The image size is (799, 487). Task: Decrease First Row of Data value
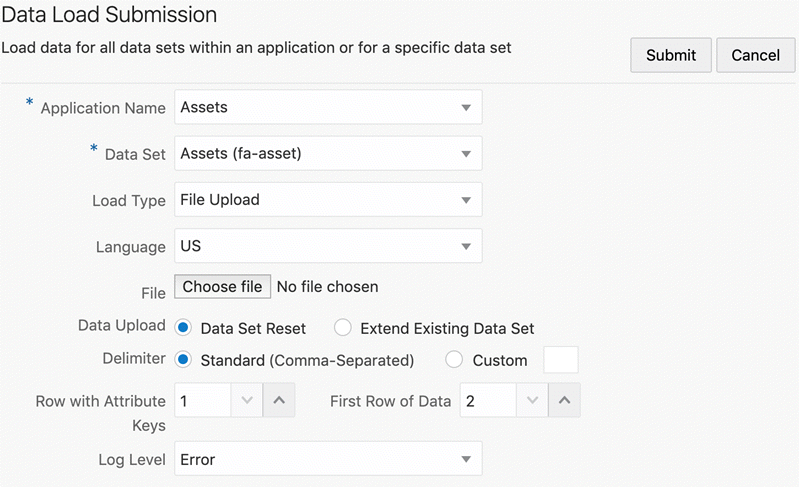tap(532, 401)
